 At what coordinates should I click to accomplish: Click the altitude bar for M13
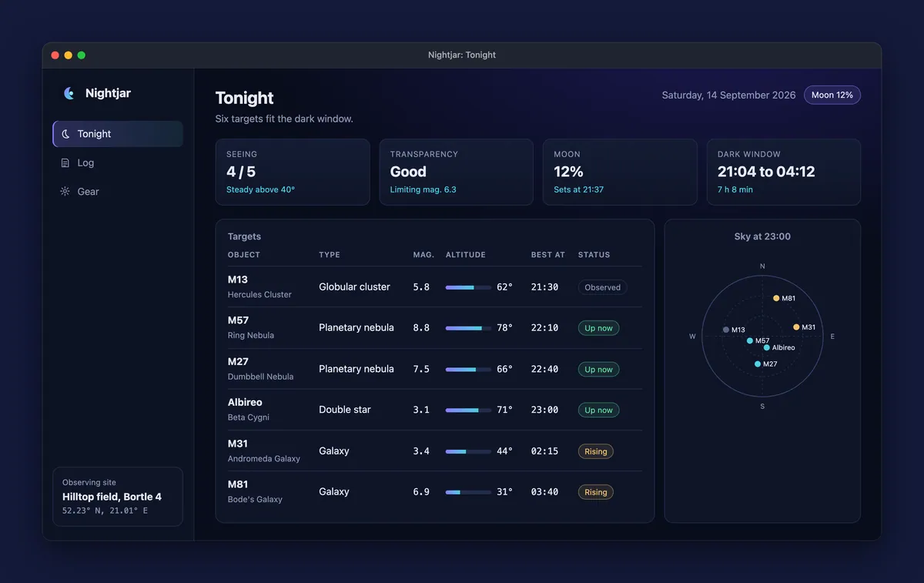pos(468,287)
